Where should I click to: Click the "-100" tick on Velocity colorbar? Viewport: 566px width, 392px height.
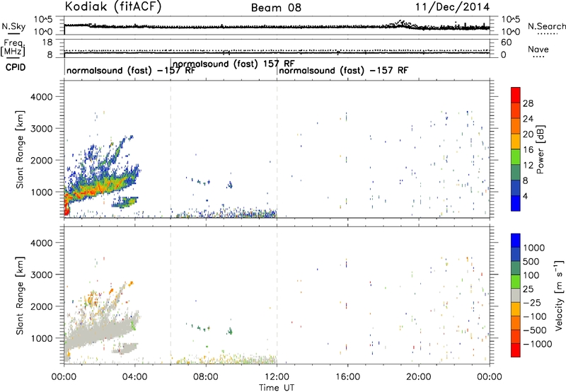535,316
